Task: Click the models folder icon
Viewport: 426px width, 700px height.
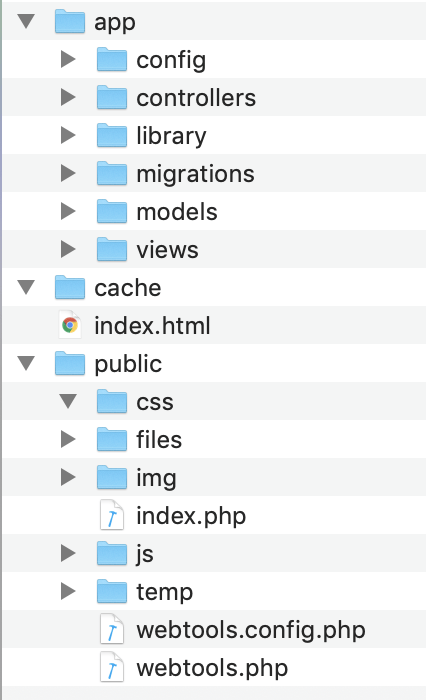Action: tap(112, 211)
